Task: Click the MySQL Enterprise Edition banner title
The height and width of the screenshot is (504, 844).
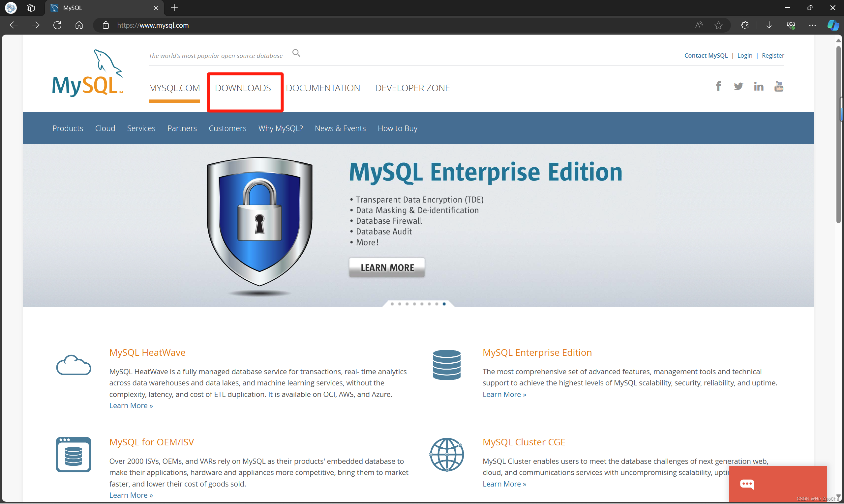Action: [x=485, y=172]
